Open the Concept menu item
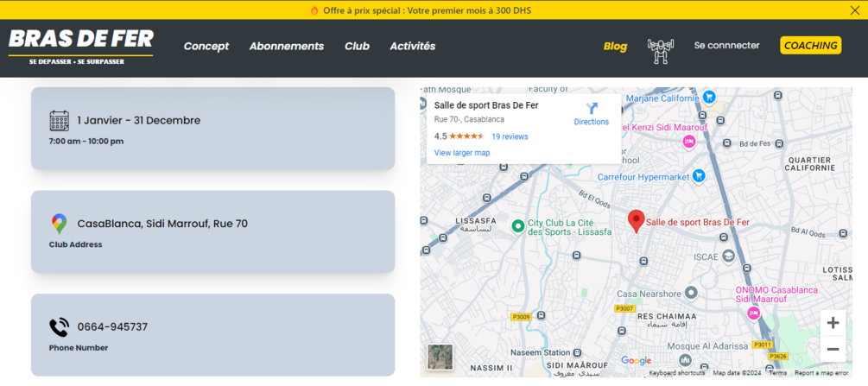The height and width of the screenshot is (386, 868). pos(206,46)
